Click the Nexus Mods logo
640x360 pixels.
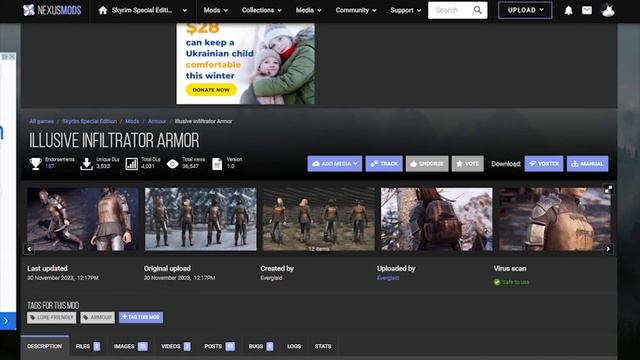point(52,10)
